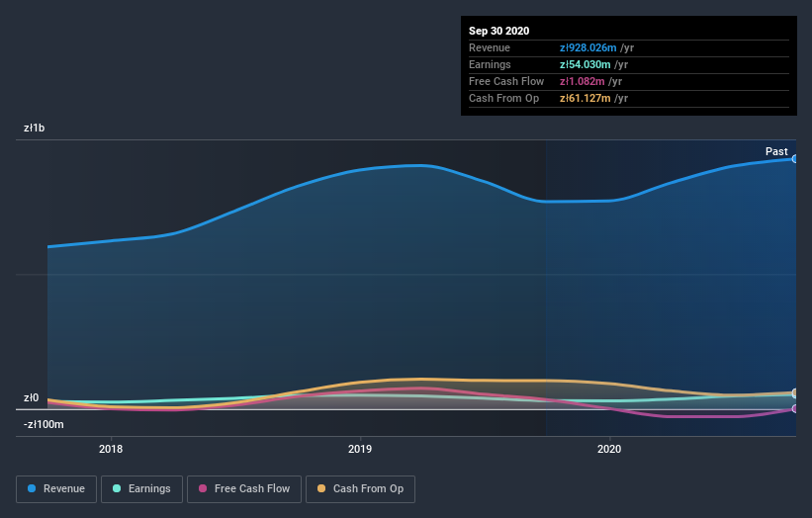The image size is (812, 518).
Task: Click the 2019 x-axis label
Action: tap(360, 449)
